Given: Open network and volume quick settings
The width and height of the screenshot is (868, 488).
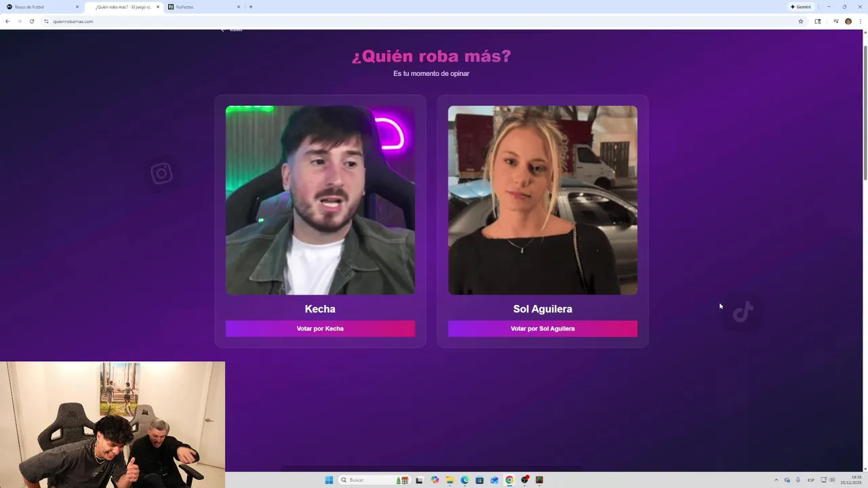Looking at the screenshot, I should [x=827, y=480].
